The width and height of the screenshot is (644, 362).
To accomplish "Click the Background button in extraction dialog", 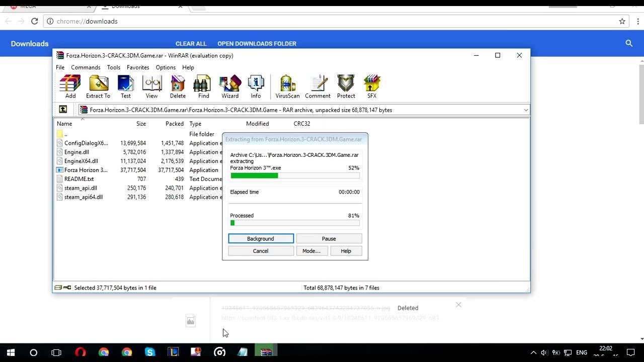I will point(261,239).
